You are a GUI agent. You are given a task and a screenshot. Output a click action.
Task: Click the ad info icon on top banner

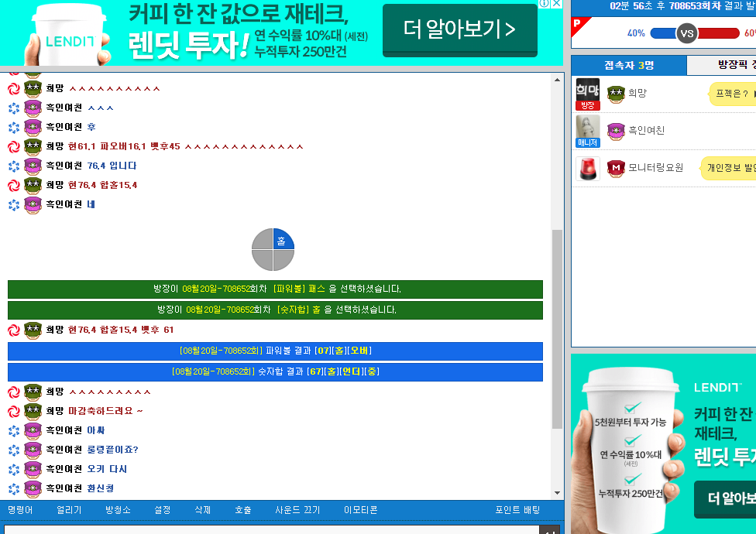[x=545, y=4]
